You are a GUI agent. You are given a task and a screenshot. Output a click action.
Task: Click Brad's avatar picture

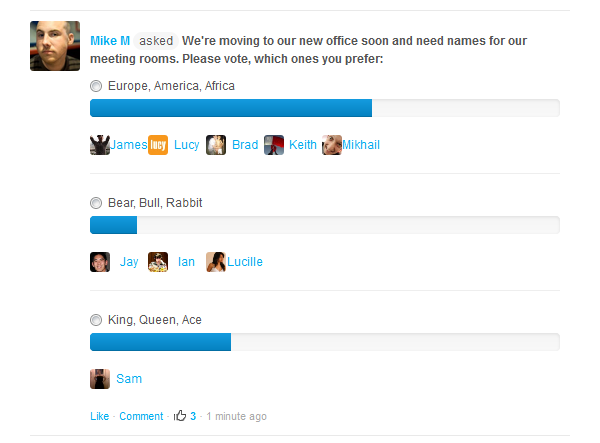point(216,145)
